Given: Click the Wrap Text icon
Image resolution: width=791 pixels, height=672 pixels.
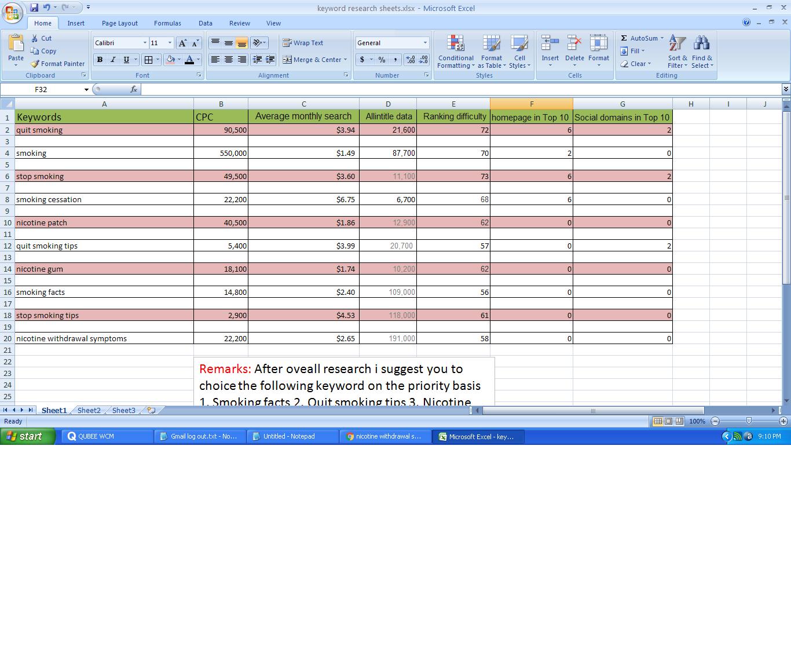Looking at the screenshot, I should (x=288, y=42).
